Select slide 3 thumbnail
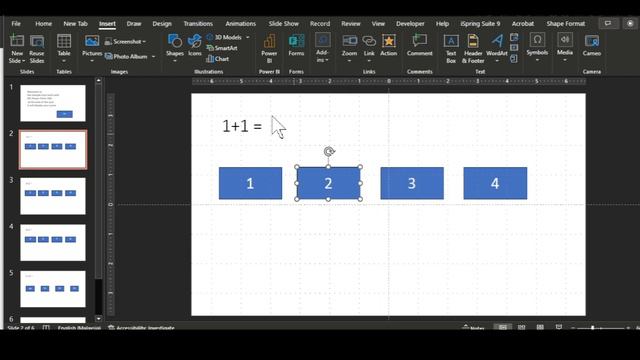 pos(53,196)
